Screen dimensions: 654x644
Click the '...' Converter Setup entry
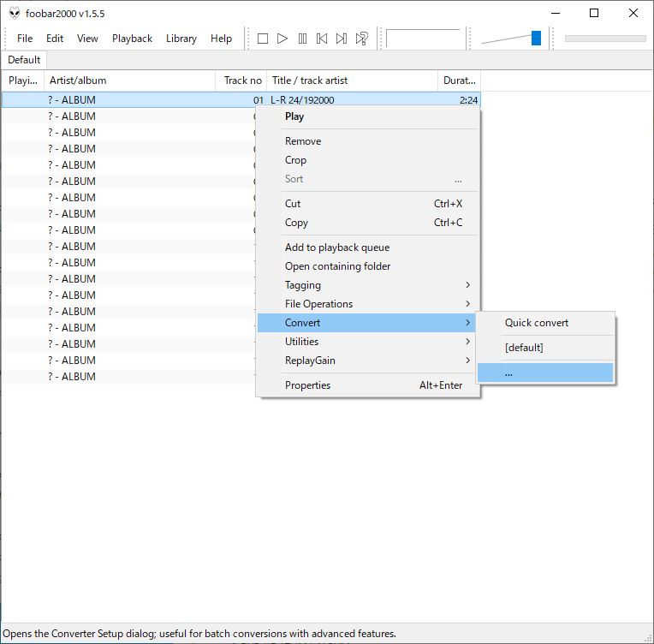point(545,373)
